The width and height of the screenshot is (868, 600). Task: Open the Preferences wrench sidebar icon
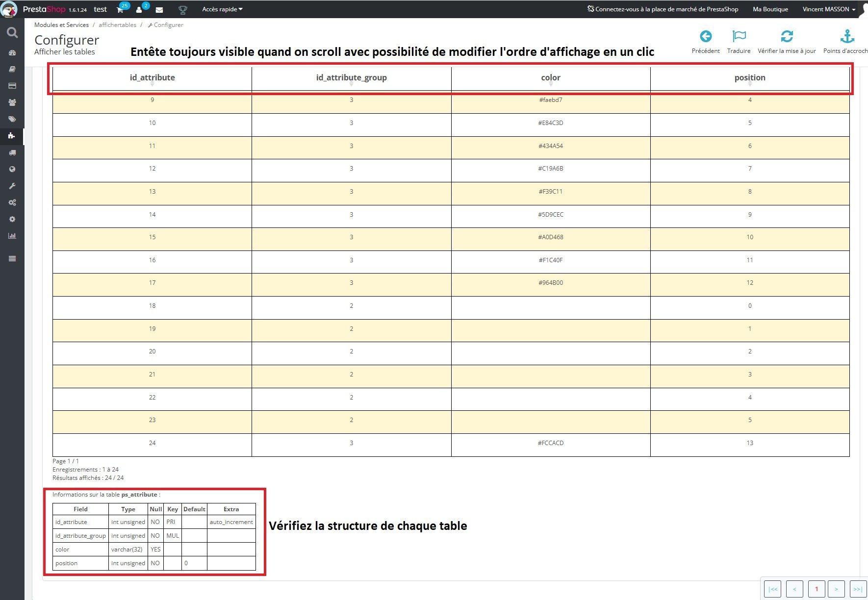coord(12,186)
